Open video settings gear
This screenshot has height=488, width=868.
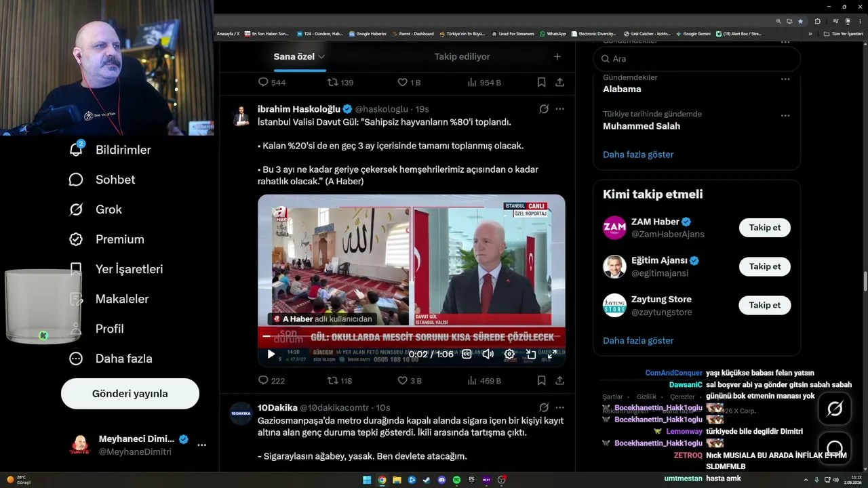[x=509, y=354]
